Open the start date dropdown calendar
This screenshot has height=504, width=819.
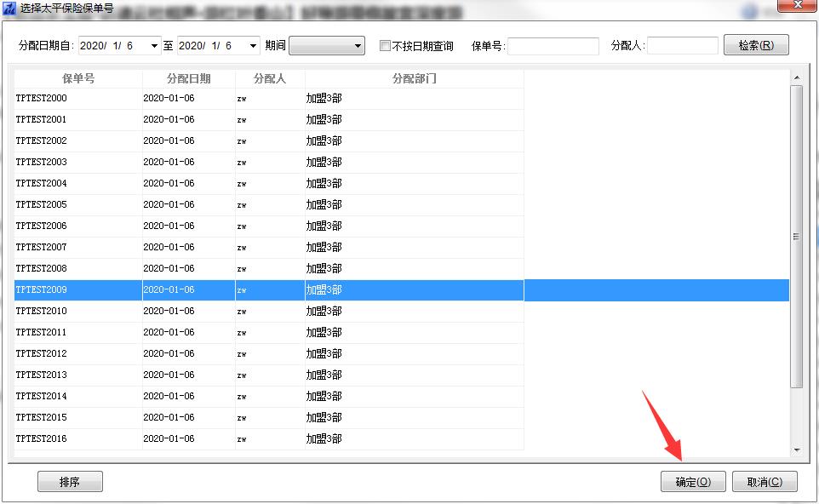point(154,46)
